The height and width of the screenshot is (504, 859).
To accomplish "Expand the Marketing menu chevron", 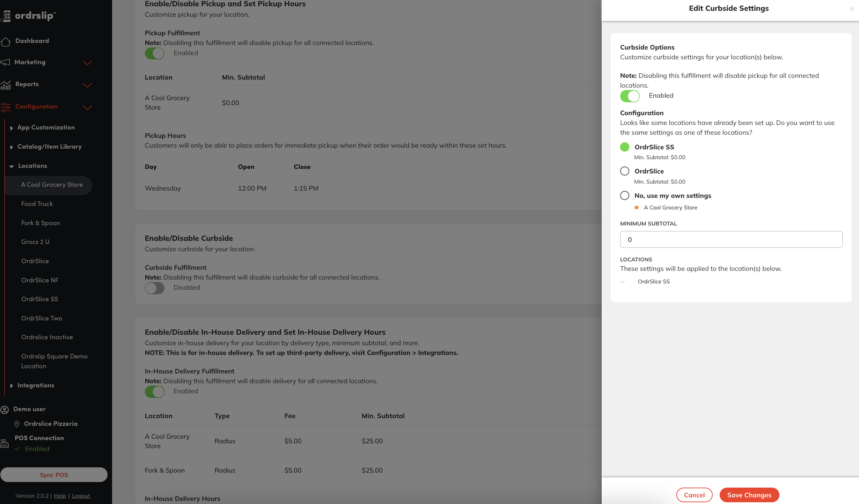I will click(x=87, y=63).
